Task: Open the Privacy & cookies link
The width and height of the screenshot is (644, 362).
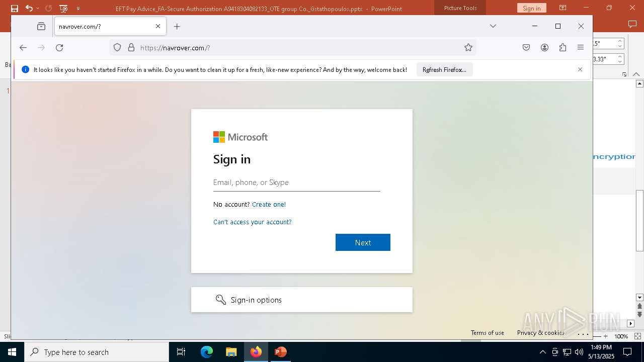Action: pyautogui.click(x=541, y=332)
